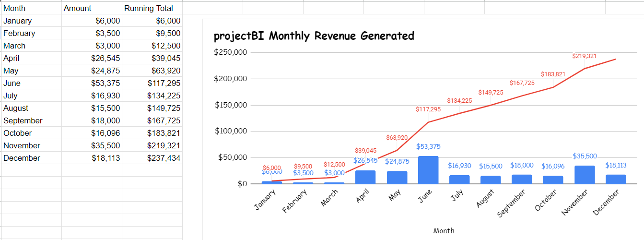Click the blue $35,500 bar data label
644x240 pixels.
585,156
